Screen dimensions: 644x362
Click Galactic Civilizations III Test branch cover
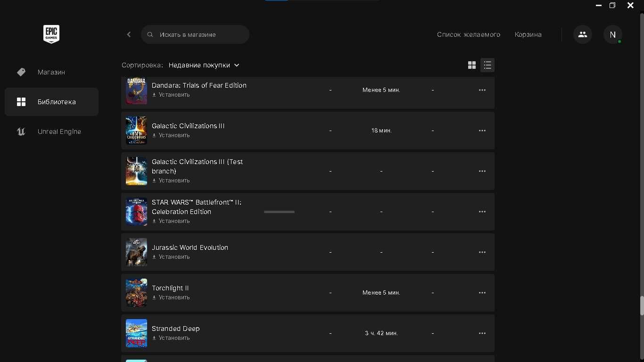pyautogui.click(x=136, y=171)
